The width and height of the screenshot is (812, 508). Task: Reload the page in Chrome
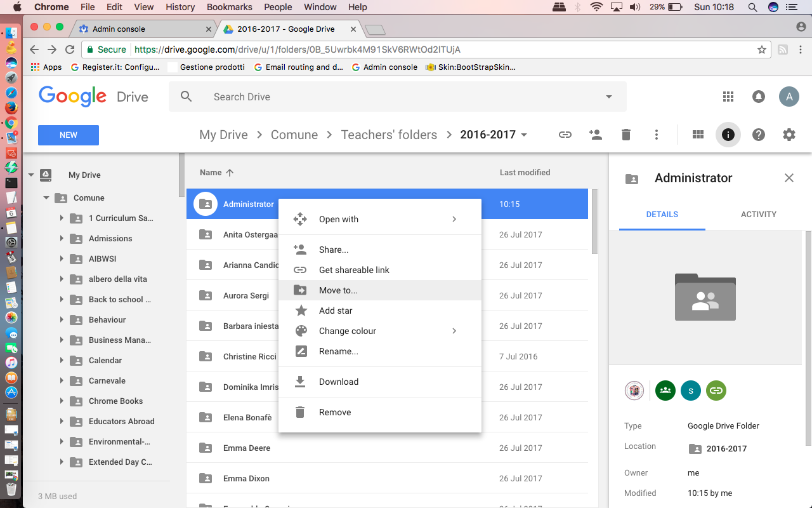[70, 50]
